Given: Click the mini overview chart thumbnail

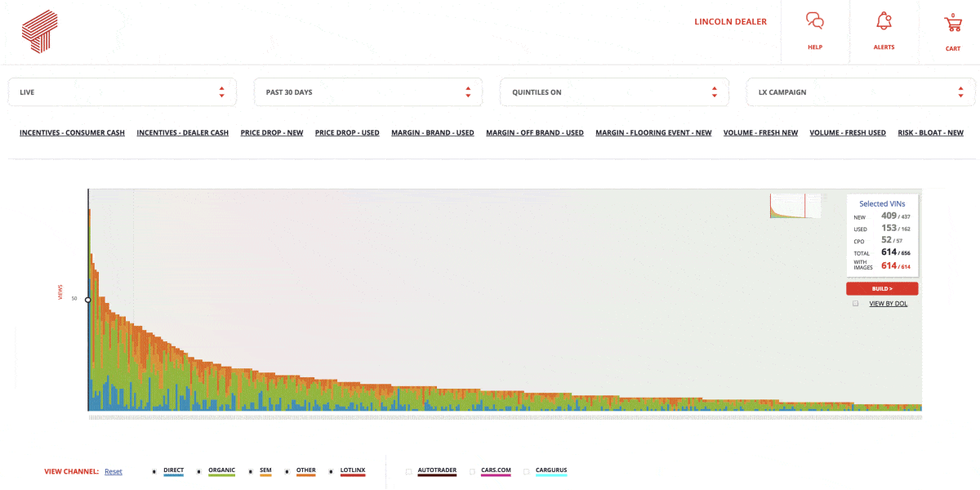Looking at the screenshot, I should (x=795, y=206).
